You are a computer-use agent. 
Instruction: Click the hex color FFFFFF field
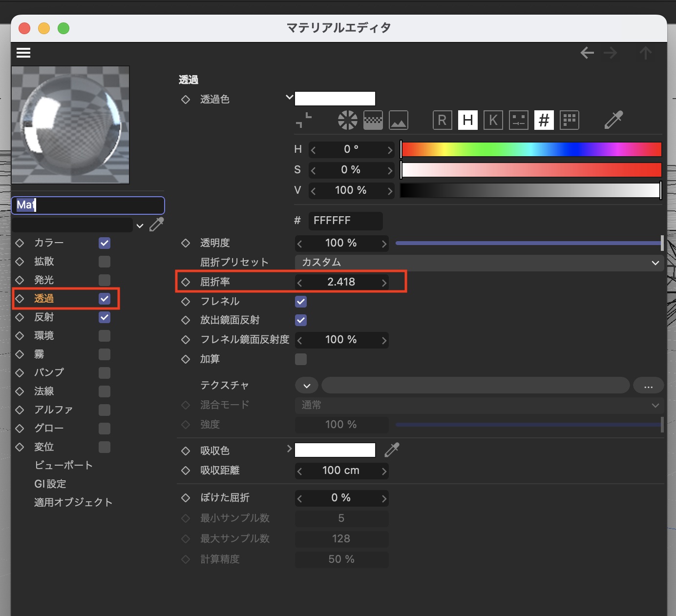pos(345,221)
